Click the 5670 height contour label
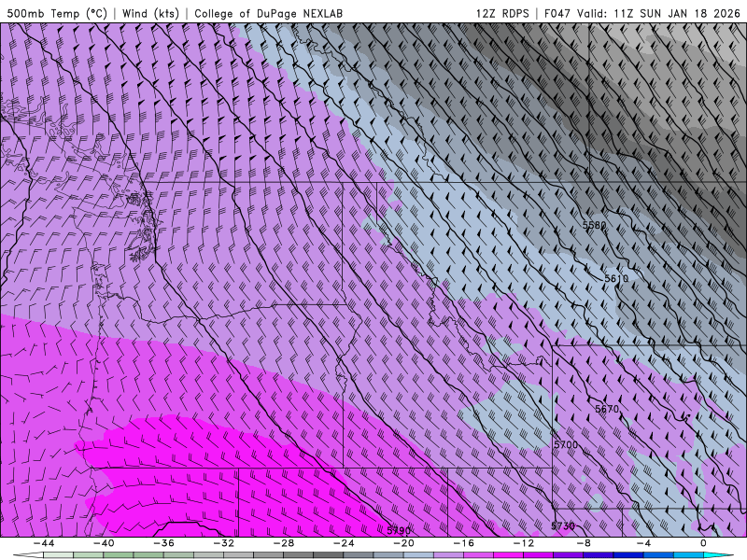The image size is (747, 560). [x=607, y=409]
